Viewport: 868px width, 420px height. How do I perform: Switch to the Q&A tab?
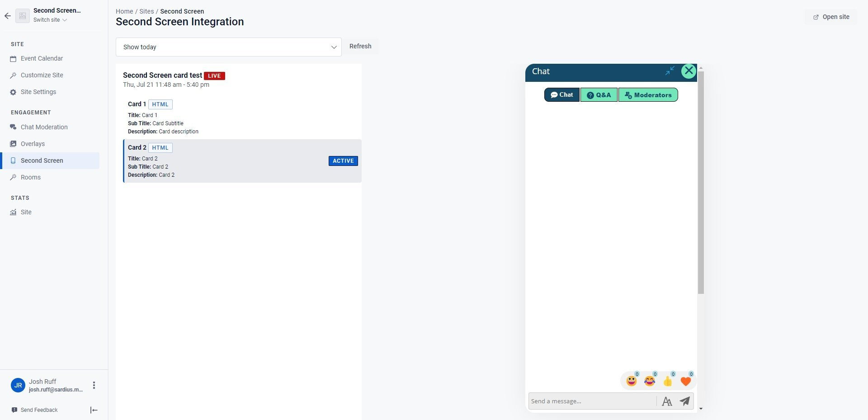click(x=599, y=95)
